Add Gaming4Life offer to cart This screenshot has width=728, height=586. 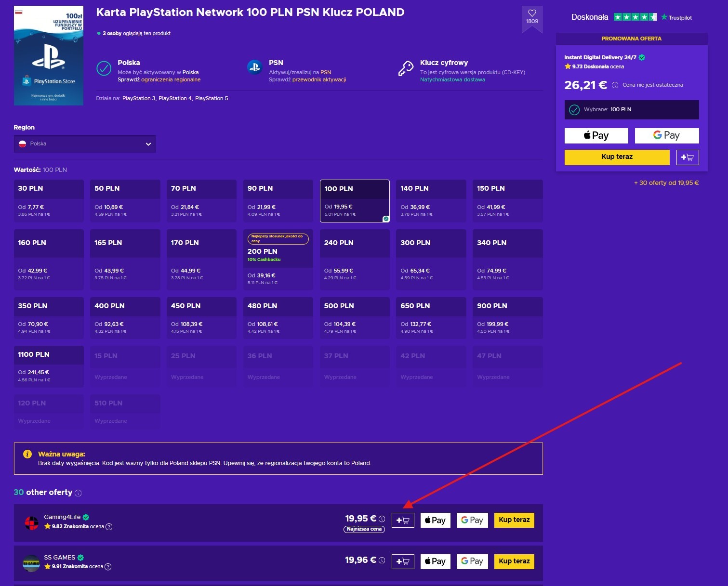pyautogui.click(x=403, y=520)
